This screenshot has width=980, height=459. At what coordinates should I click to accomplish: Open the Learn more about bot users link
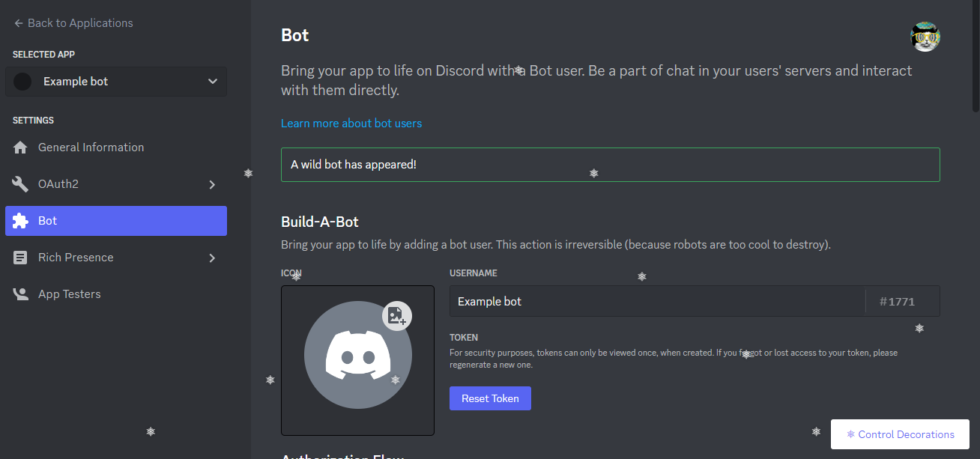(x=351, y=123)
